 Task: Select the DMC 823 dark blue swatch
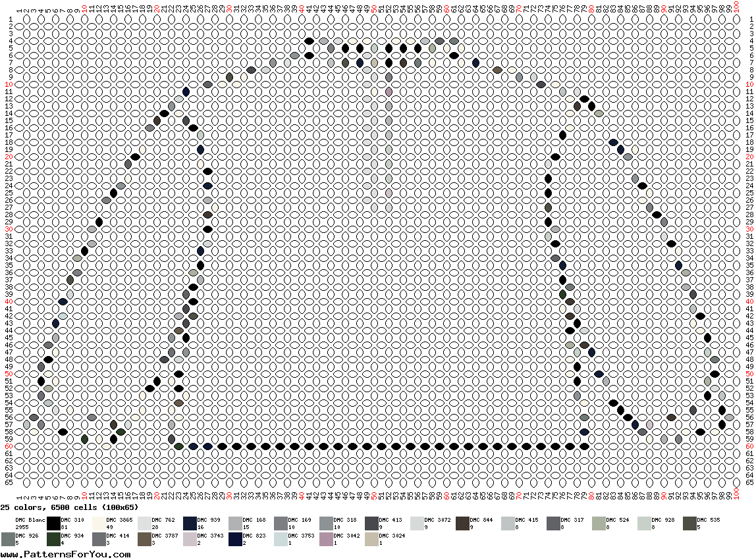[235, 539]
